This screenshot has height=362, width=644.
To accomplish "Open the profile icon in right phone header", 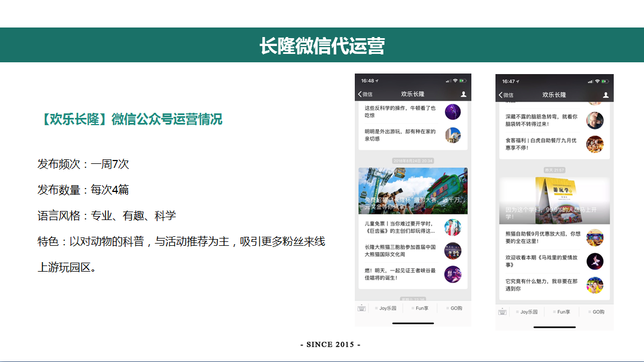I will (x=605, y=95).
